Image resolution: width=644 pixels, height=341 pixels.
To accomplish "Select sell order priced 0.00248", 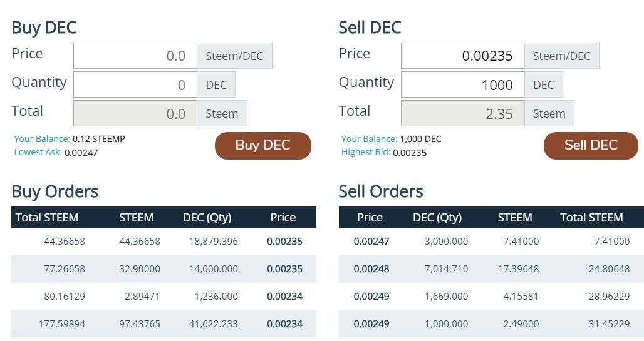I will click(x=491, y=269).
